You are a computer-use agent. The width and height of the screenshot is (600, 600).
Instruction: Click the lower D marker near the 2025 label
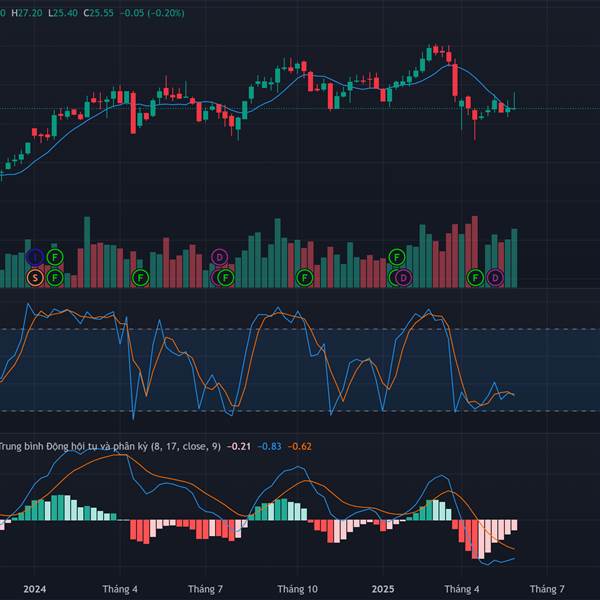[403, 278]
